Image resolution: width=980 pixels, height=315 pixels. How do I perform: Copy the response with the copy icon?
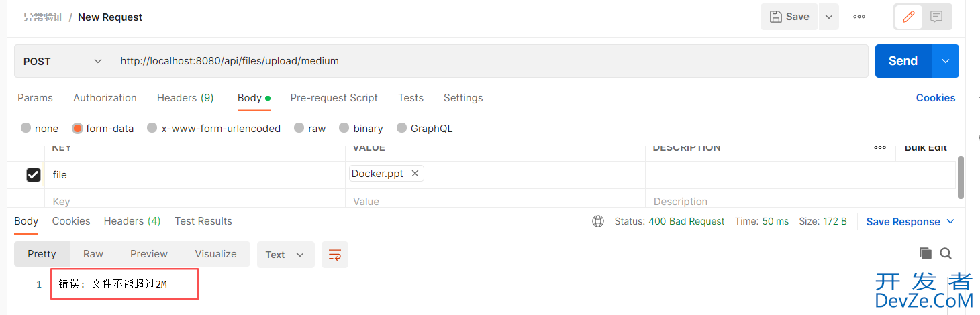[925, 253]
